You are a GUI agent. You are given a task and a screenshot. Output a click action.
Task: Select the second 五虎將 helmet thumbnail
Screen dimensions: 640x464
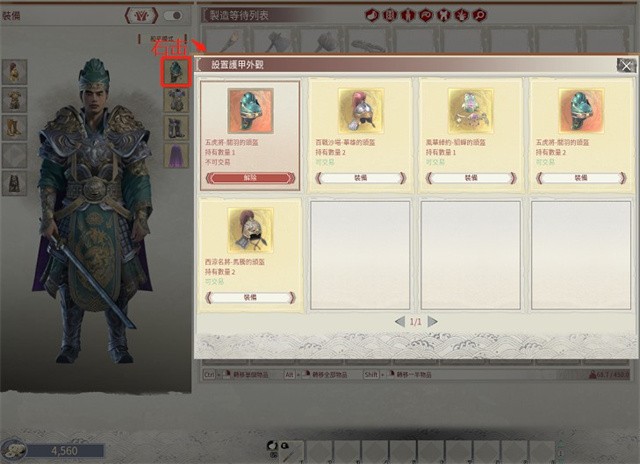click(x=581, y=111)
